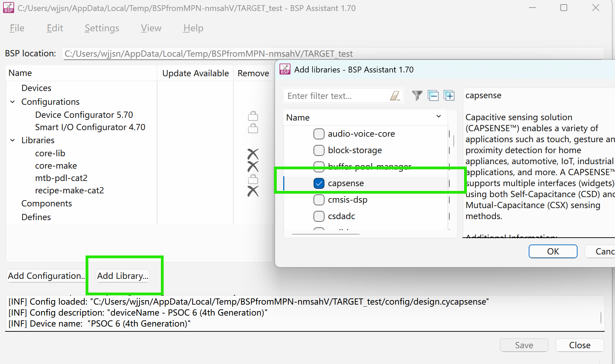Select the Components tree item
Viewport: 615px width, 364px height.
47,204
